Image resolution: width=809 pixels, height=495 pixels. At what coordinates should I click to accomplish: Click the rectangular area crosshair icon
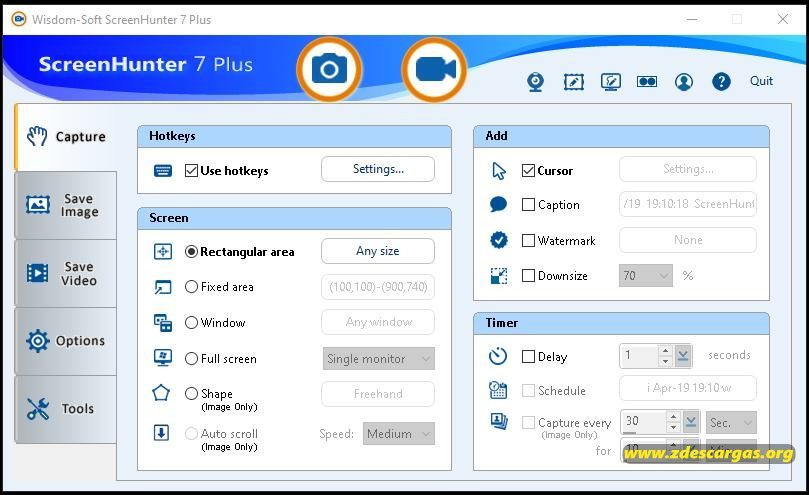[x=163, y=251]
